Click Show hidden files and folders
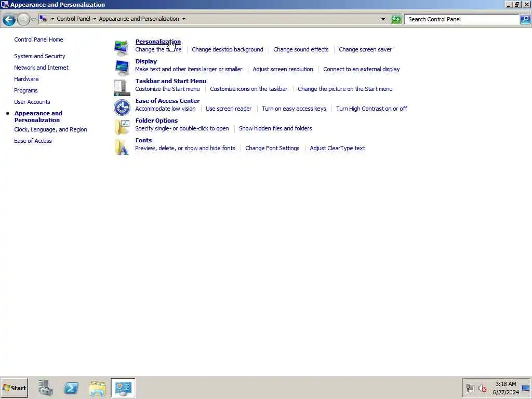This screenshot has width=532, height=399. tap(275, 128)
